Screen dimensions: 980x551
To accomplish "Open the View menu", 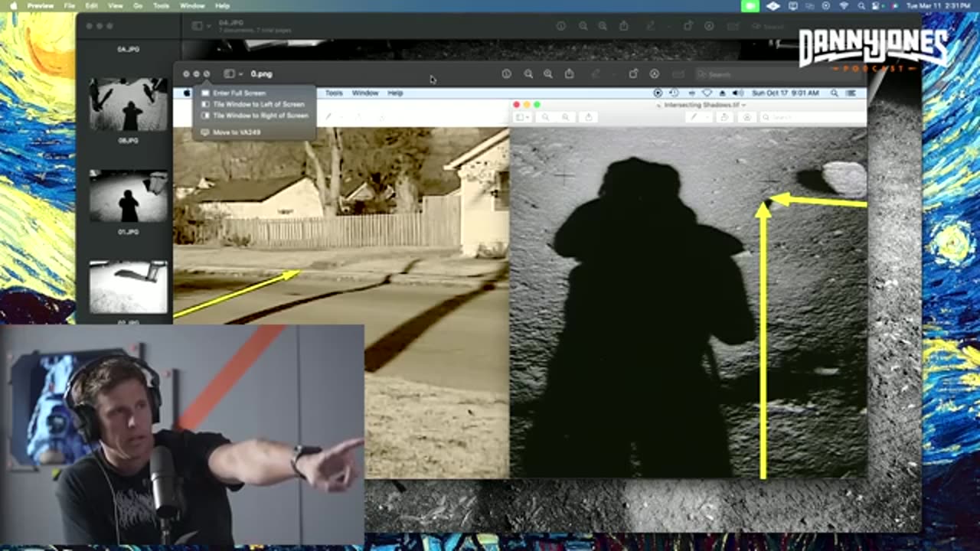I will [x=115, y=5].
